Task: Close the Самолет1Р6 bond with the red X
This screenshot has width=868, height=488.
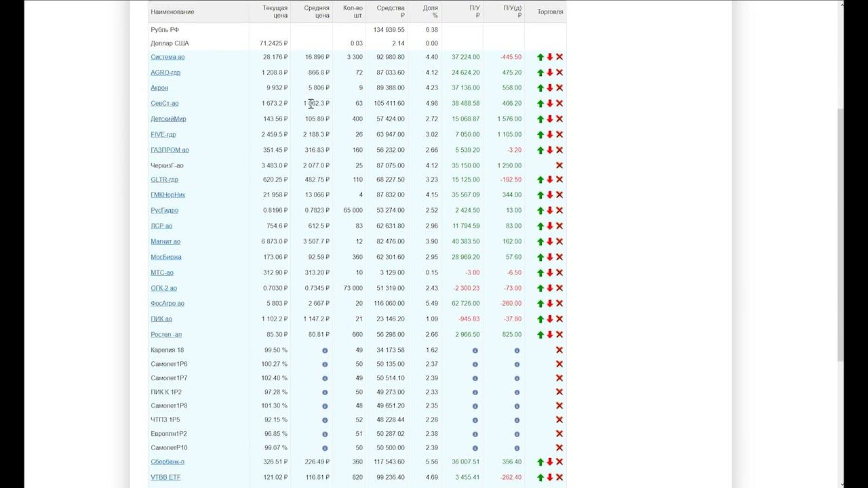Action: (559, 364)
